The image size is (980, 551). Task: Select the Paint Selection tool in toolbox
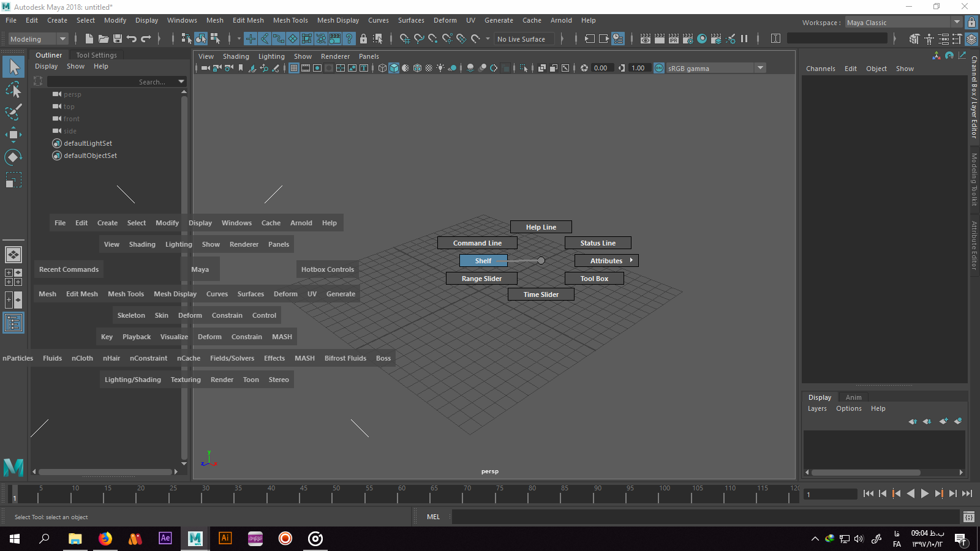13,112
